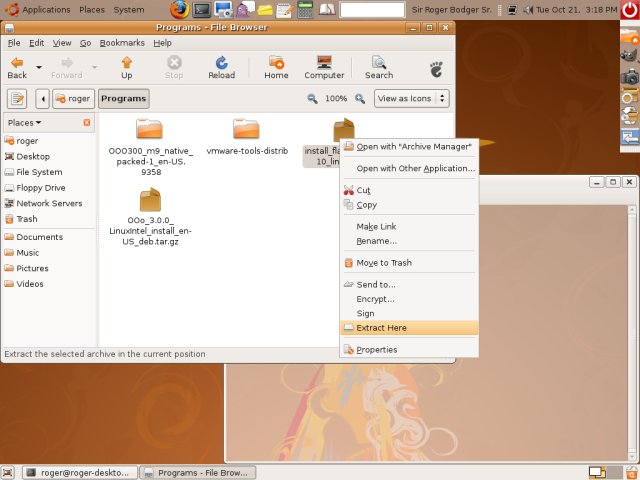Launch Firefox from the top panel
This screenshot has height=480, width=640.
tap(179, 9)
